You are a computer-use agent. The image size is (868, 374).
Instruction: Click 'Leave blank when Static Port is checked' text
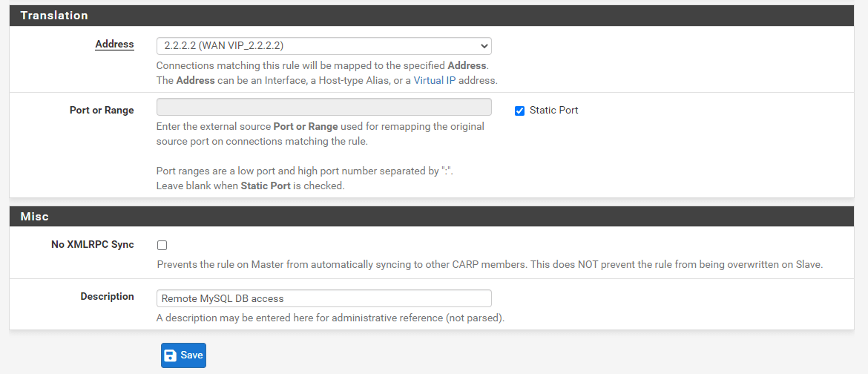click(251, 186)
